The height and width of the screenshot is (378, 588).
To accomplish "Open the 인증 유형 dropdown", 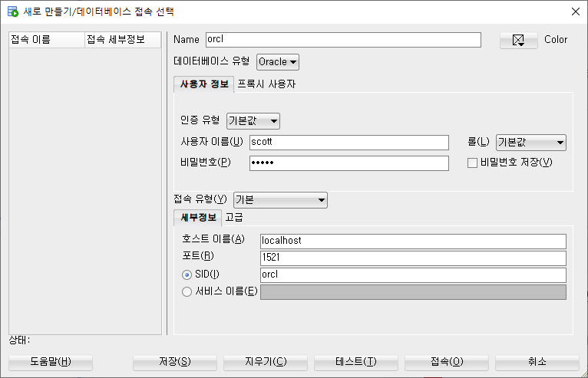I will click(x=253, y=121).
